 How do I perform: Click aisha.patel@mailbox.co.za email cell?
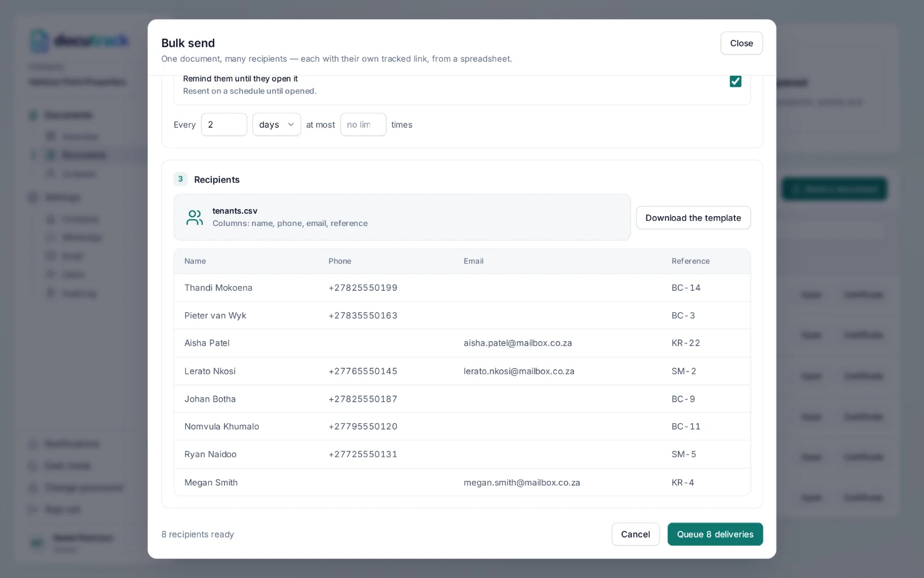[x=517, y=343]
